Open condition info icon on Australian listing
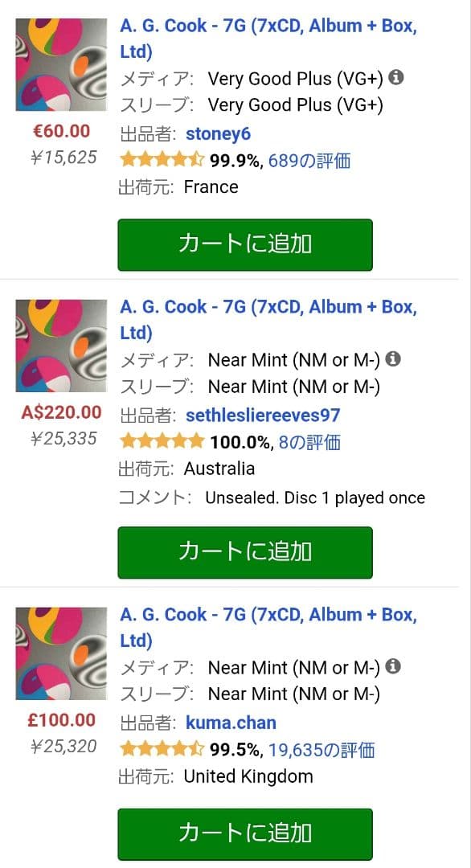 [391, 359]
